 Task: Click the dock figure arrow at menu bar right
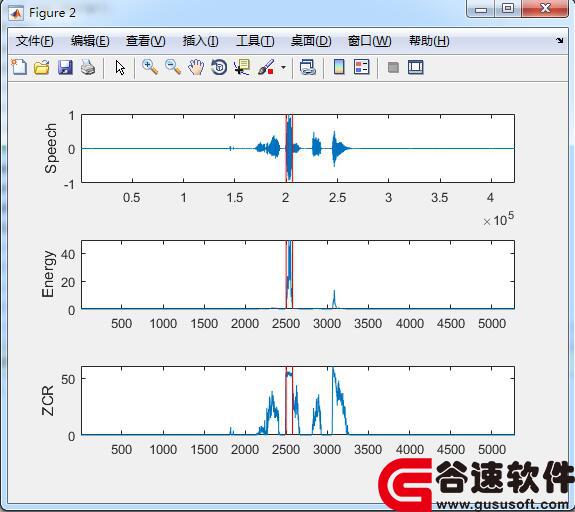pyautogui.click(x=560, y=40)
